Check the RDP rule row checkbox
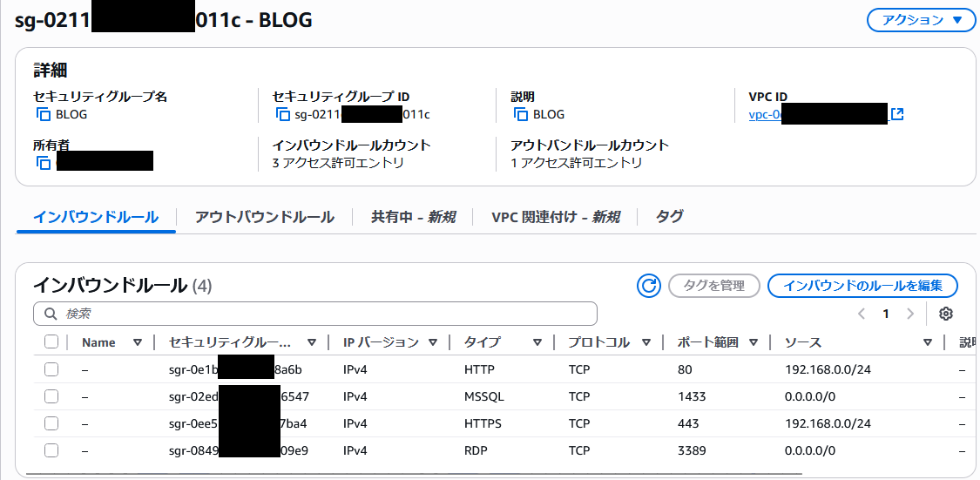Viewport: 980px width, 480px height. coord(51,450)
